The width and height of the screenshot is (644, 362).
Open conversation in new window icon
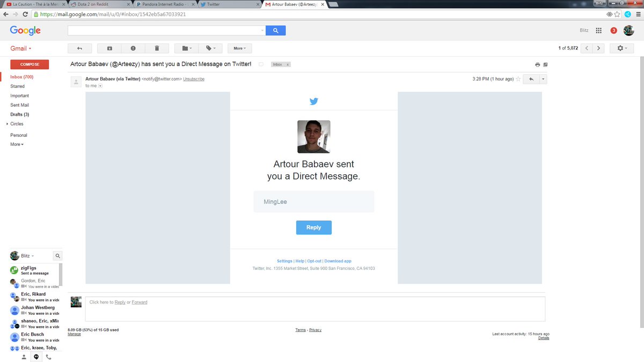click(x=545, y=64)
